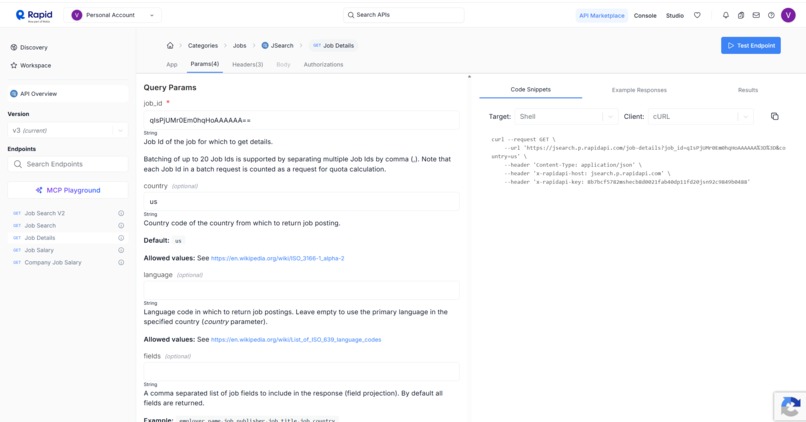Image resolution: width=806 pixels, height=422 pixels.
Task: Click the fields input field
Action: [x=301, y=372]
